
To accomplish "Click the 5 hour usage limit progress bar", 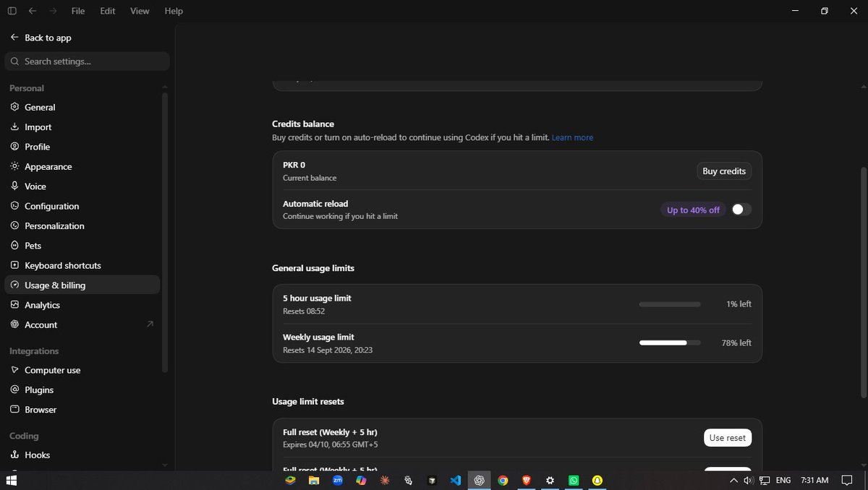I will pos(670,304).
